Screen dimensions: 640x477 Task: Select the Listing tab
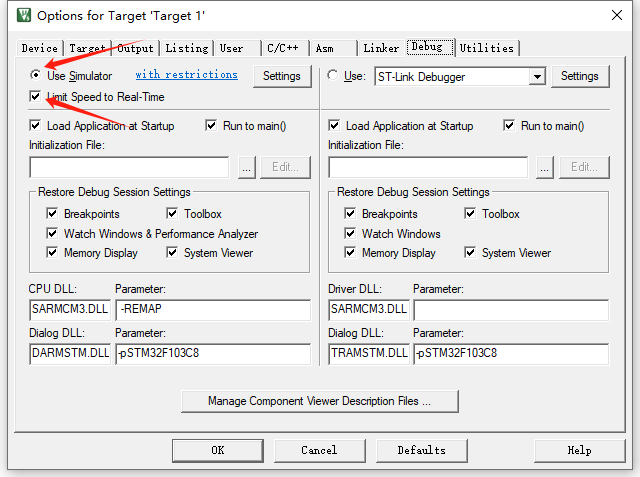[187, 48]
